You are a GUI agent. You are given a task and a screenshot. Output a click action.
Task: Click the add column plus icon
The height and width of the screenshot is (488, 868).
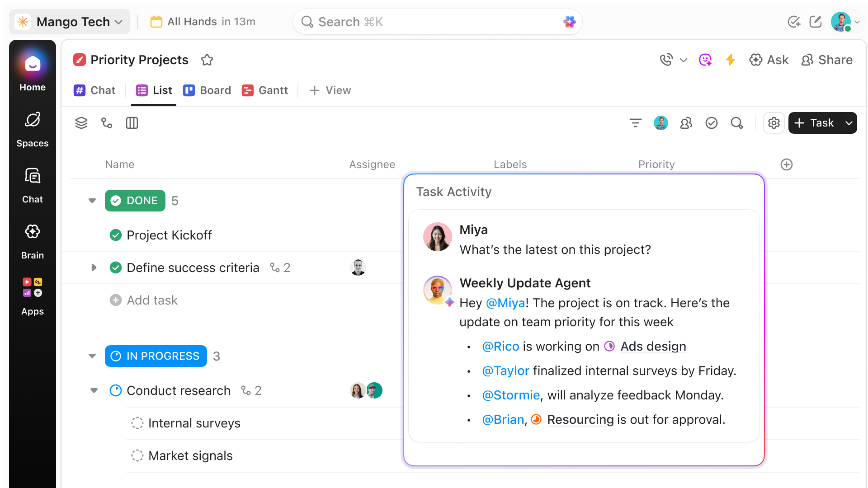tap(786, 164)
